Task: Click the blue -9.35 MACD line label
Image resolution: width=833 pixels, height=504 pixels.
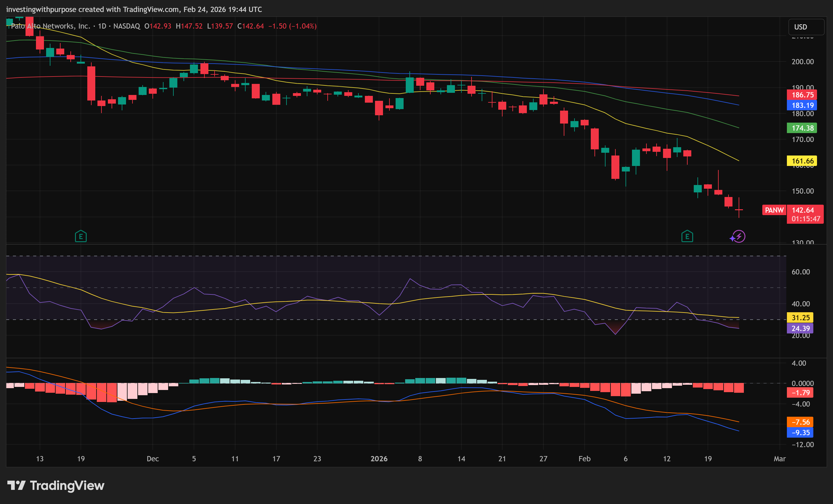Action: pos(800,432)
